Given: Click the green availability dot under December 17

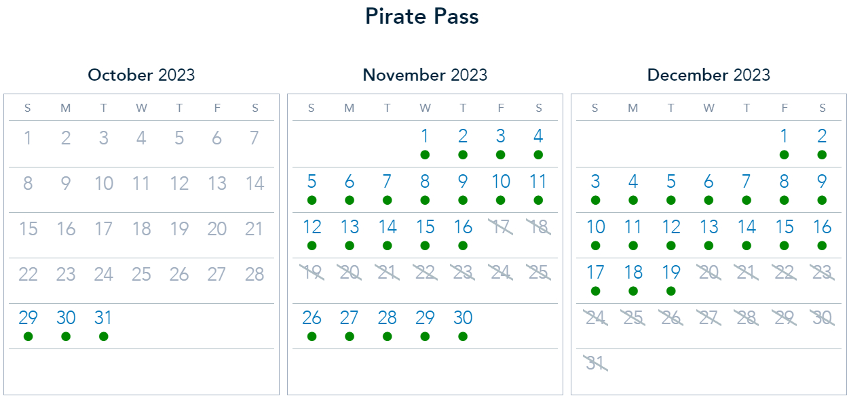Looking at the screenshot, I should 595,291.
